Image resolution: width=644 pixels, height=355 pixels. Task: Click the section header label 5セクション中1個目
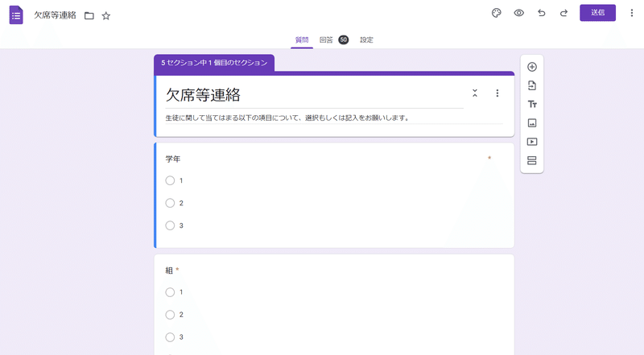pos(214,63)
